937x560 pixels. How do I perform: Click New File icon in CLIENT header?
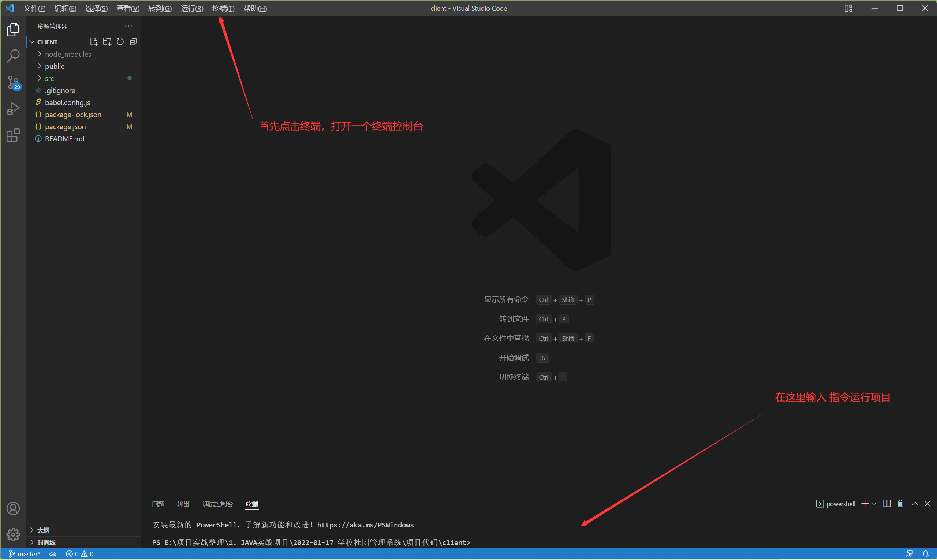pyautogui.click(x=94, y=42)
